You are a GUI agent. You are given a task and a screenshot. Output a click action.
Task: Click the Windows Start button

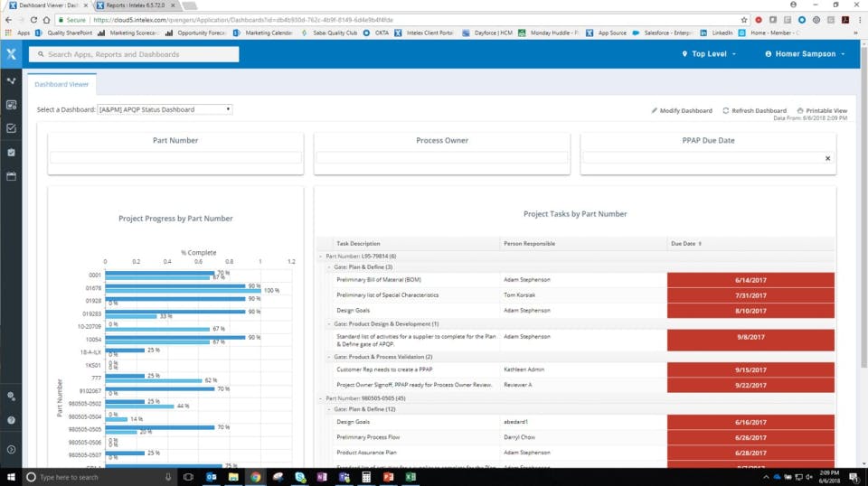click(x=11, y=477)
